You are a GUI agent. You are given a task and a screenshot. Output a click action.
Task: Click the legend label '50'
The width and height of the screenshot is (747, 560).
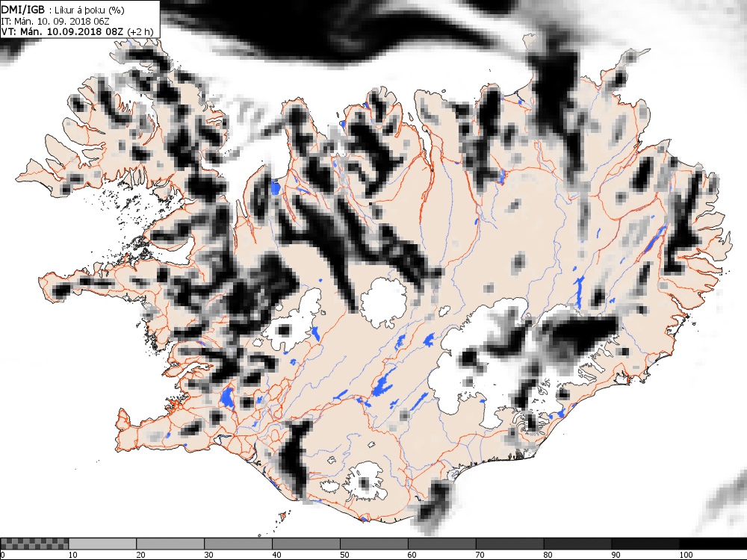click(x=344, y=555)
